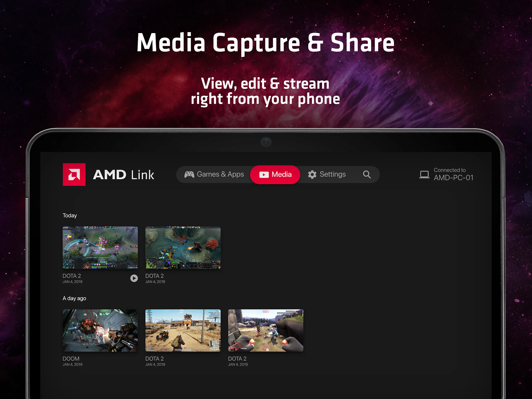Screen dimensions: 532x399
Task: Click the AMD logo icon
Action: tap(74, 174)
